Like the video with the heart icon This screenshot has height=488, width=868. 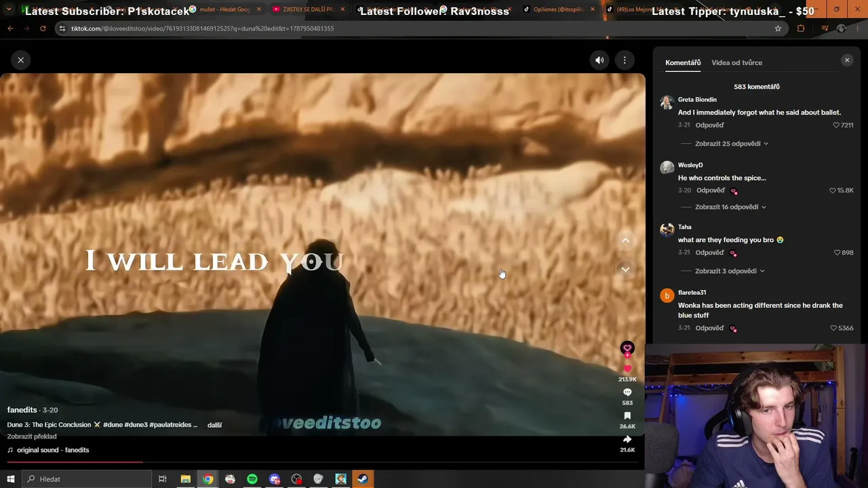[x=627, y=369]
